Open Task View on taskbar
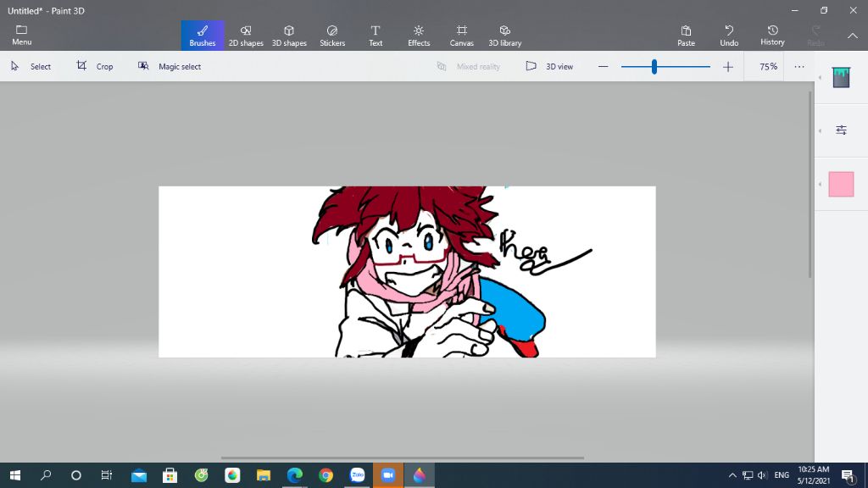868x488 pixels. click(x=106, y=475)
